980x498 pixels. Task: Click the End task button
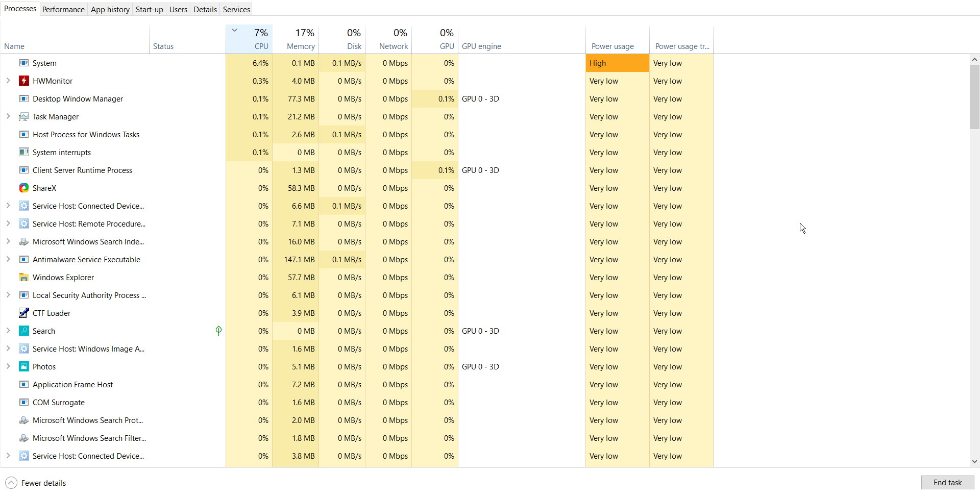947,483
